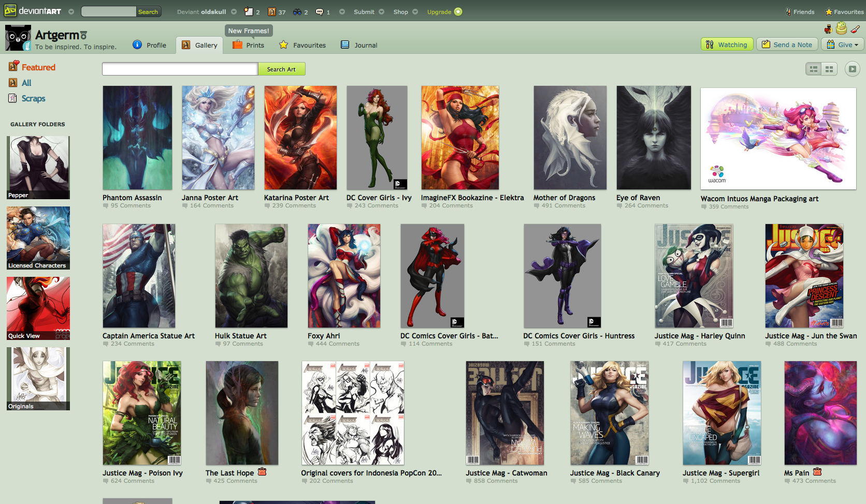866x504 pixels.
Task: Open the Licensed Characters folder thumbnail
Action: tap(38, 238)
